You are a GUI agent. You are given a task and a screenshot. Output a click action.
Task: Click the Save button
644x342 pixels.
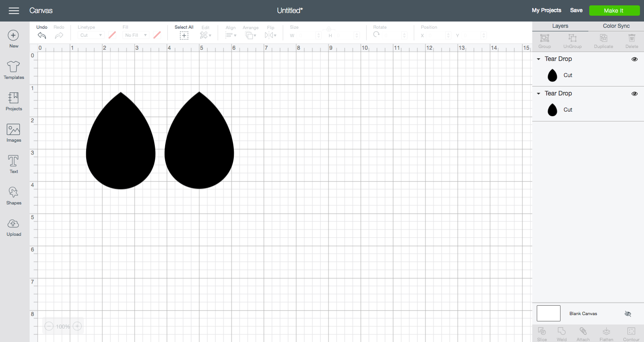click(576, 10)
